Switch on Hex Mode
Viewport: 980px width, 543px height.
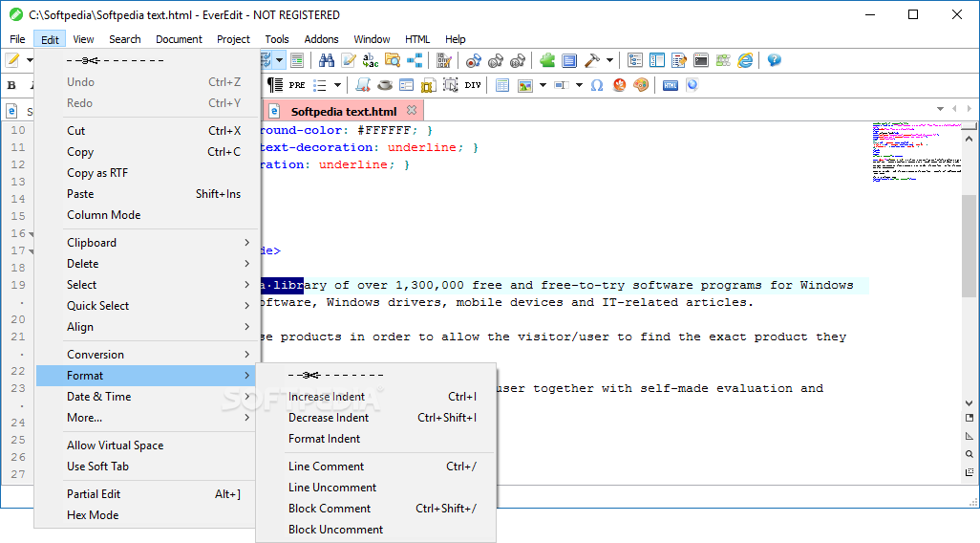[147, 515]
